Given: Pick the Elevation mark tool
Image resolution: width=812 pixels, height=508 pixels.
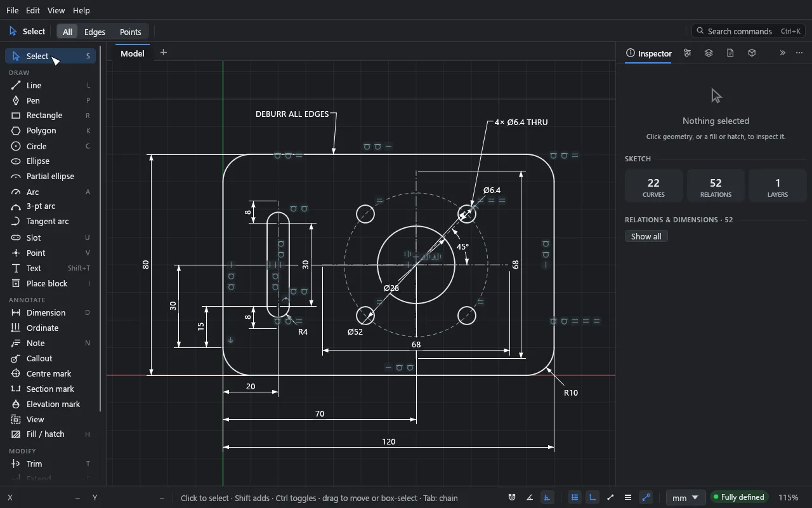Looking at the screenshot, I should [51, 404].
